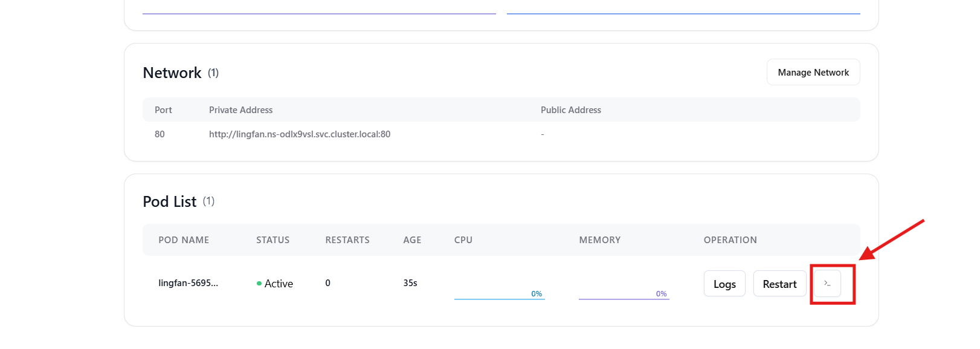
Task: Click the Public Address column header
Action: click(571, 110)
